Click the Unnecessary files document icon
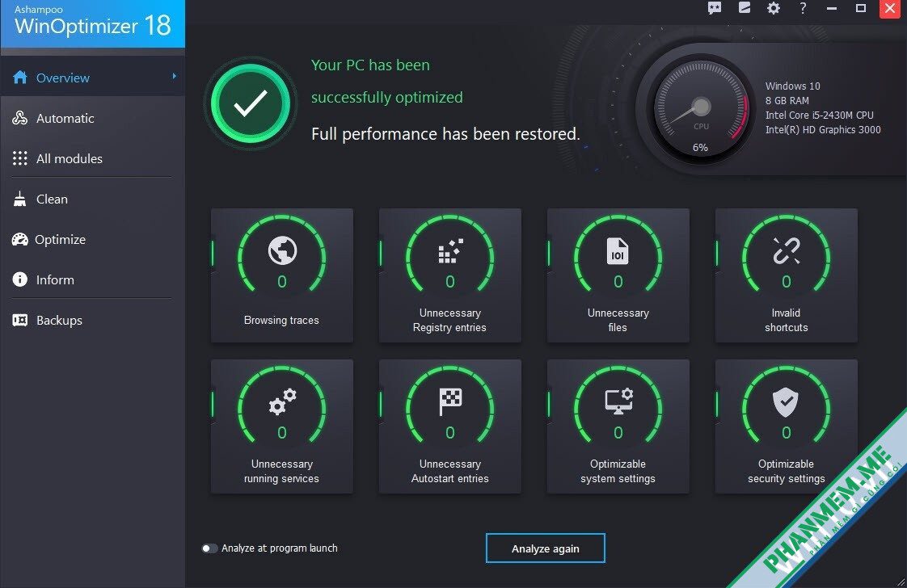907x588 pixels. 618,251
